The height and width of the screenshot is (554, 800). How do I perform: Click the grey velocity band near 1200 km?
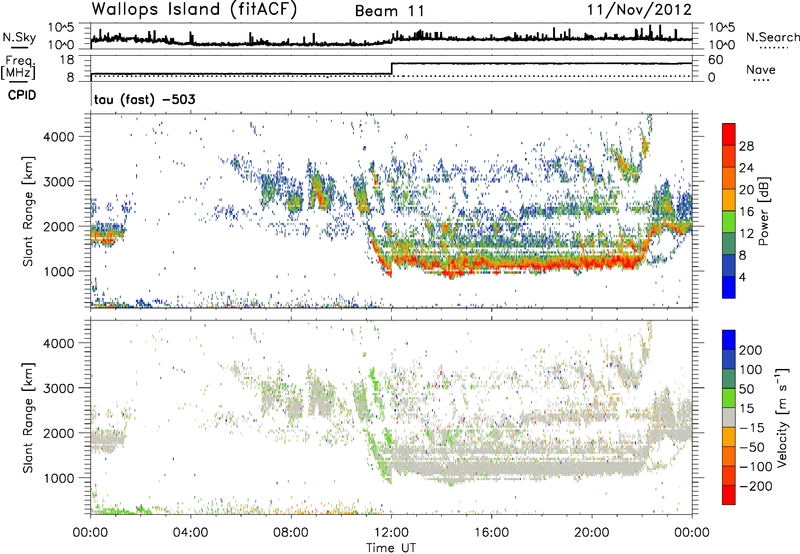click(x=515, y=467)
